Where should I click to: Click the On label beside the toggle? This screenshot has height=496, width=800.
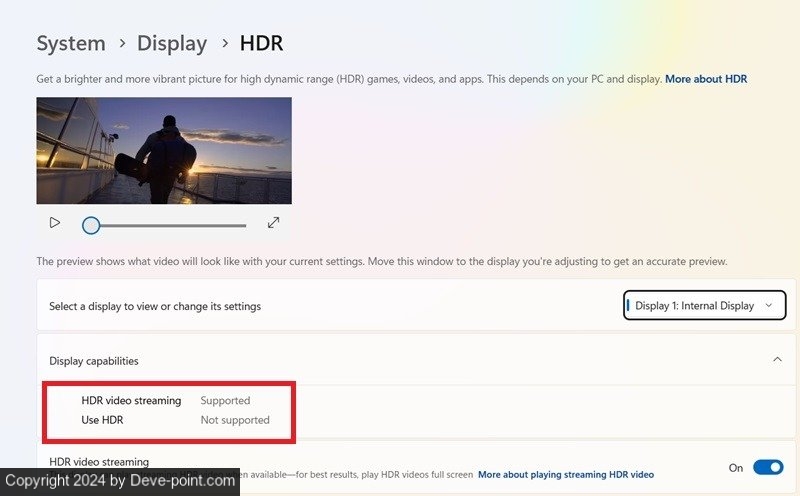[736, 468]
